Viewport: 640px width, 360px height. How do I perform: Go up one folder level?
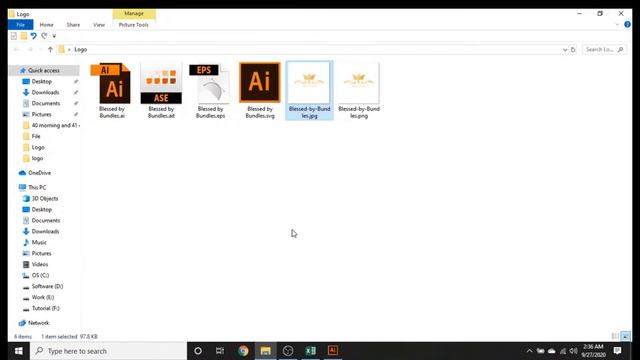pyautogui.click(x=50, y=49)
